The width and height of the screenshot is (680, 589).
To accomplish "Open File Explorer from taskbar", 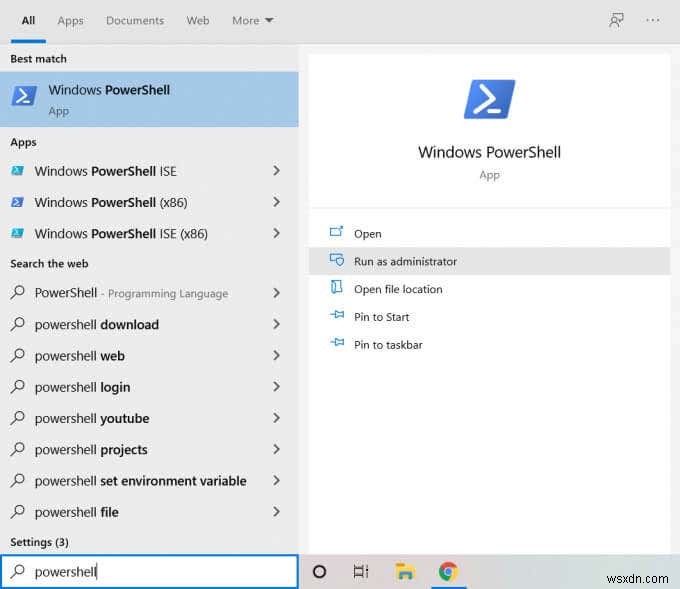I will [x=405, y=572].
